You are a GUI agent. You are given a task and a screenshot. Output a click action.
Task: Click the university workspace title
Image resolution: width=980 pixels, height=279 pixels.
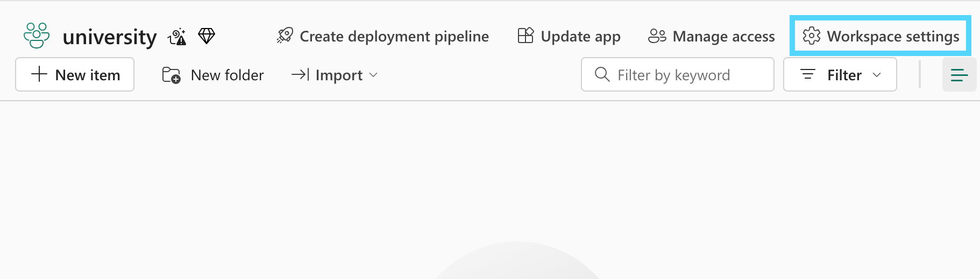coord(110,37)
